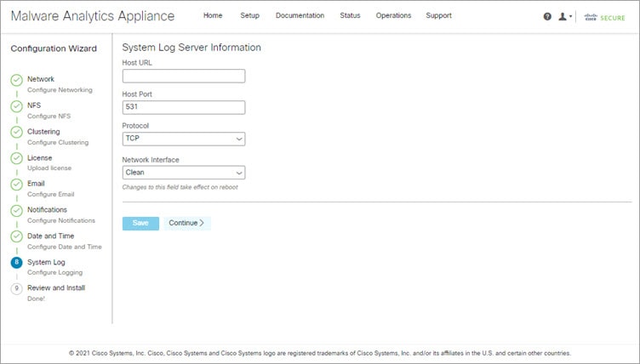Viewport: 640px width, 364px height.
Task: Open the Documentation menu
Action: [x=300, y=15]
